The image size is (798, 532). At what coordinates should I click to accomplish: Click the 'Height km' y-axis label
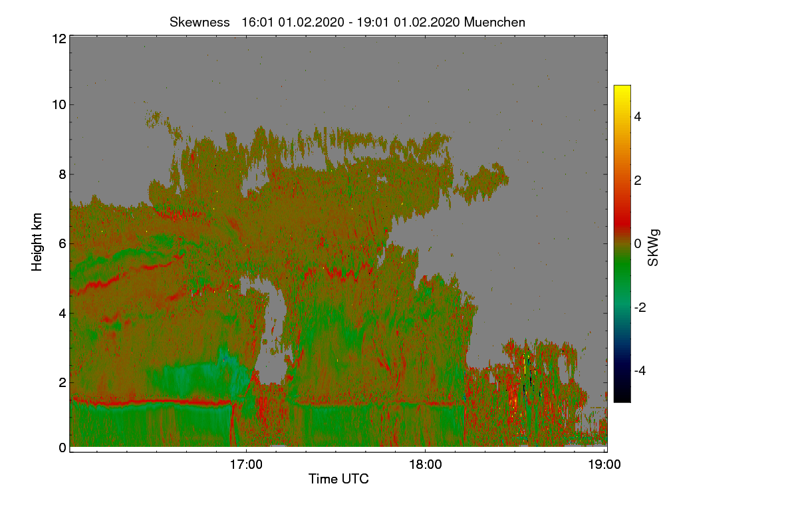click(x=37, y=242)
